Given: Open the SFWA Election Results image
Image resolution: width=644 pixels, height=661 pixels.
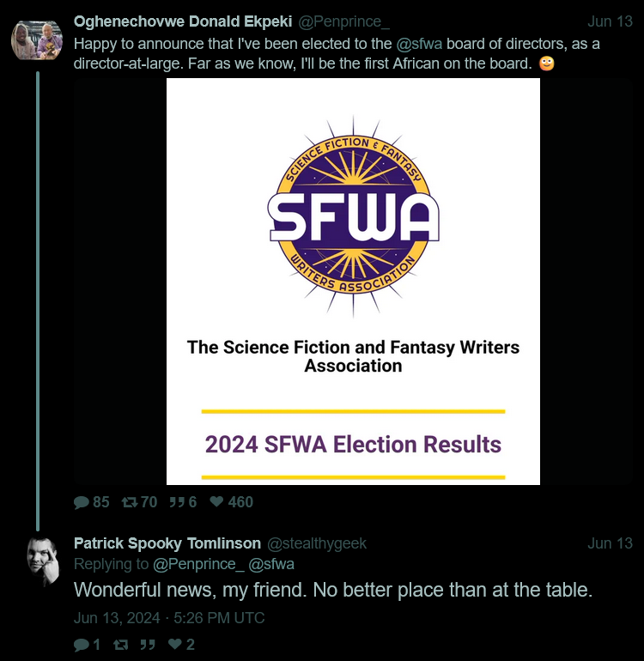Looking at the screenshot, I should [353, 282].
